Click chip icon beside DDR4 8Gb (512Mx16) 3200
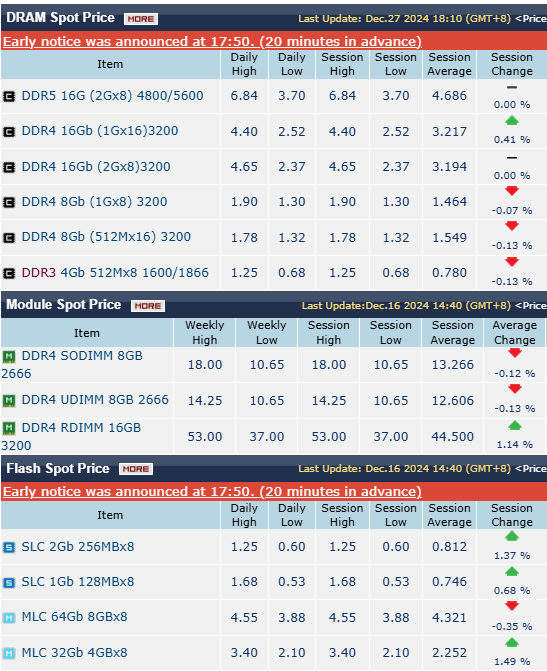Viewport: 547px width, 671px height. (x=9, y=238)
